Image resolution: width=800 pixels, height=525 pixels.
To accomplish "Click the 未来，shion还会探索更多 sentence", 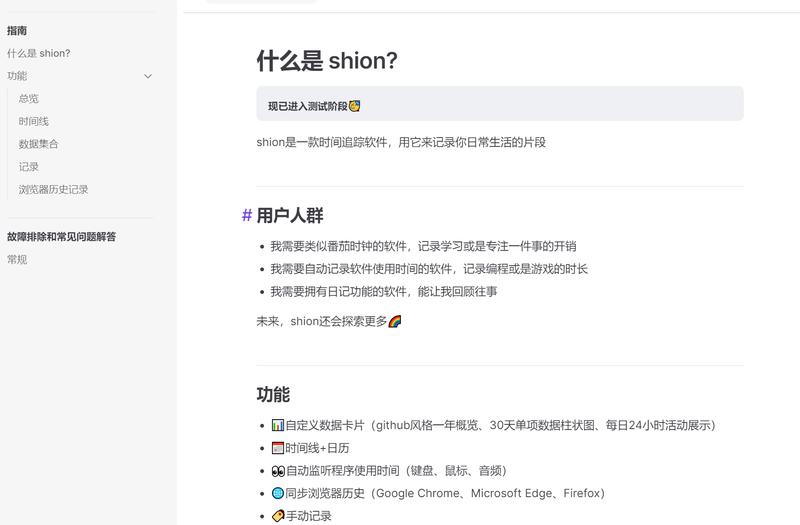I will (x=329, y=321).
